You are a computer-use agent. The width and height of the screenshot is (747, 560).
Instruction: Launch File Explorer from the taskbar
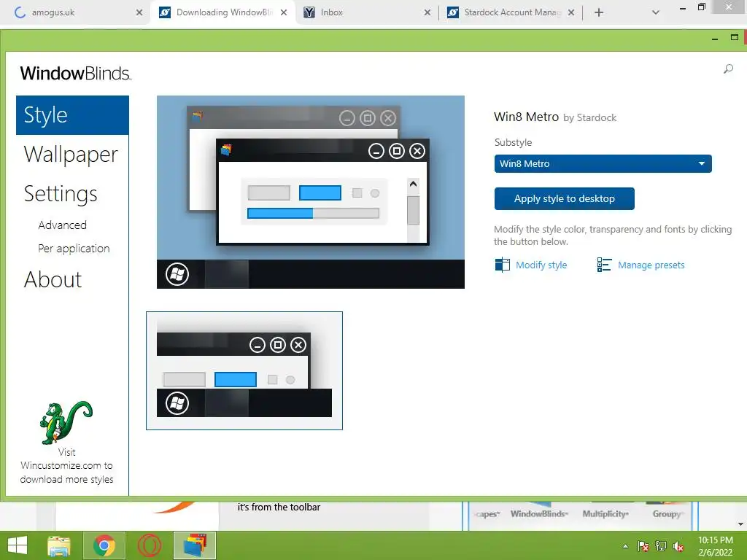(x=59, y=545)
